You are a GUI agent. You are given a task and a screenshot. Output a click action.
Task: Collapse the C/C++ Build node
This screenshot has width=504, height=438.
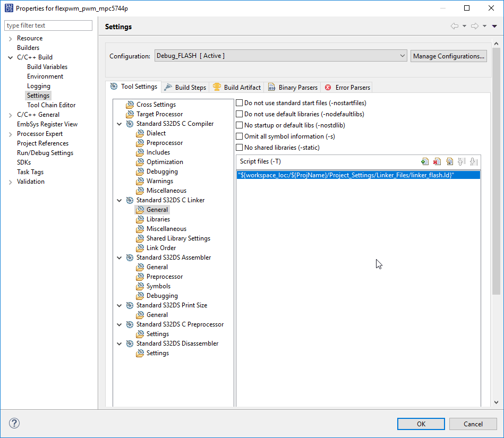click(10, 57)
